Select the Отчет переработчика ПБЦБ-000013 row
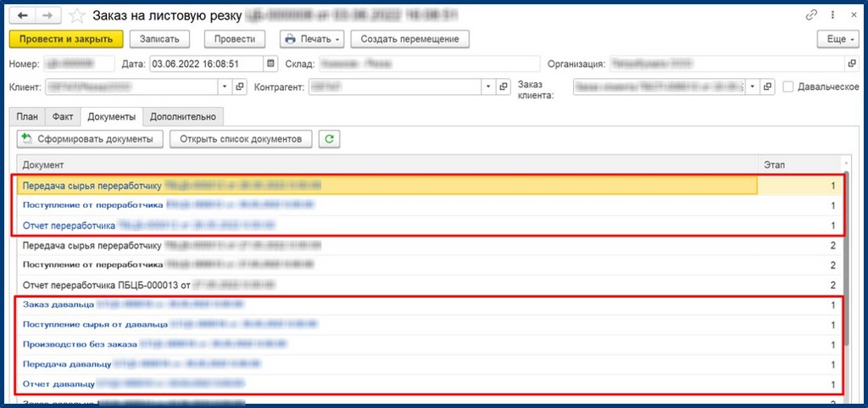The image size is (868, 408). (x=429, y=285)
